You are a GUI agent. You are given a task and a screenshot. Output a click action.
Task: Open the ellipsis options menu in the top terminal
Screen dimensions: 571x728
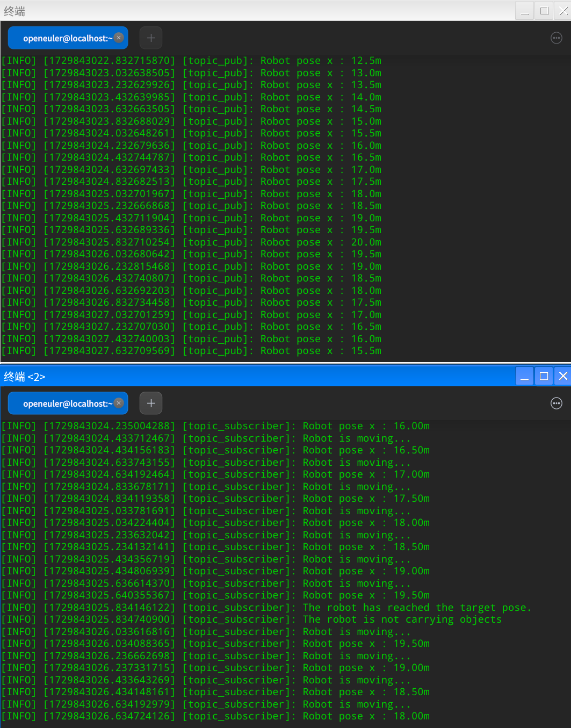pyautogui.click(x=556, y=38)
